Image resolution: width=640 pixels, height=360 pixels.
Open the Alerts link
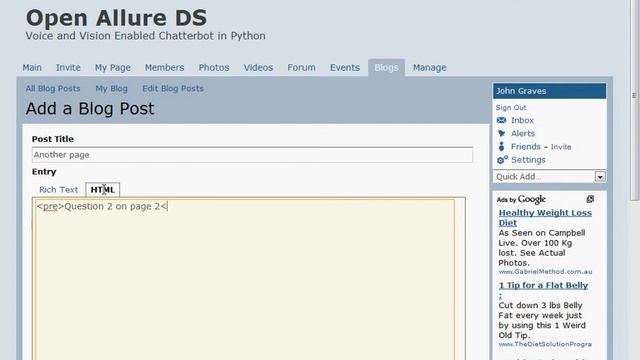pyautogui.click(x=523, y=133)
